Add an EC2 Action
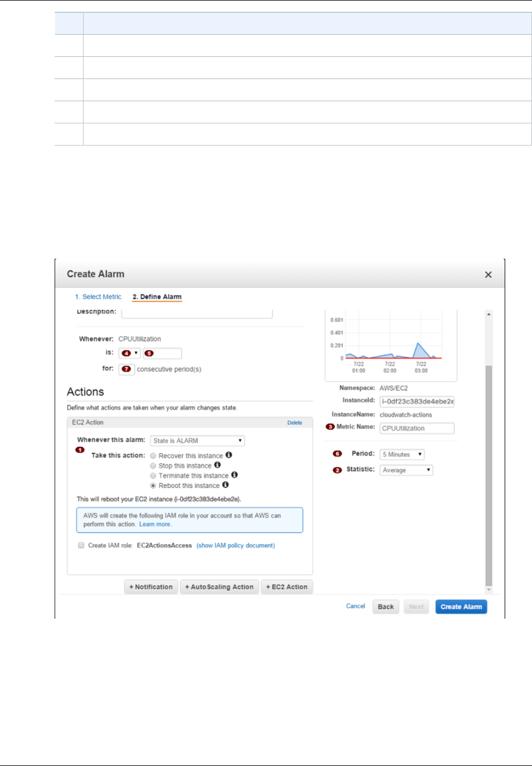Image resolution: width=532 pixels, height=766 pixels. click(286, 587)
